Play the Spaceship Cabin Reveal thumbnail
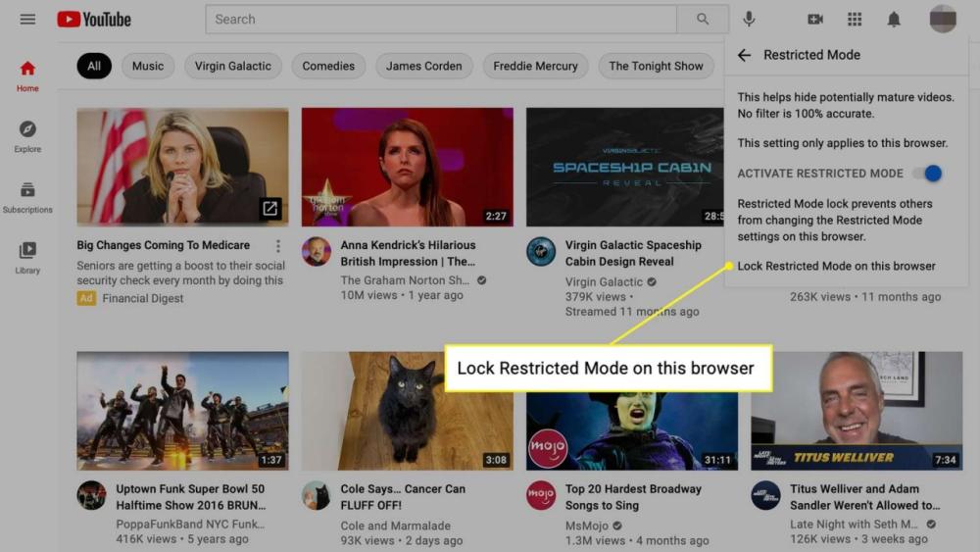 coord(625,167)
